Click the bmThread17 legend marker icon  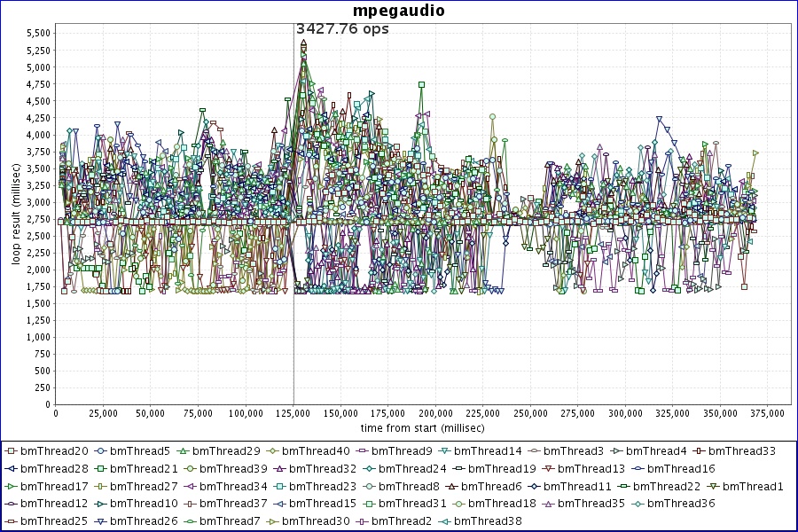pos(12,486)
